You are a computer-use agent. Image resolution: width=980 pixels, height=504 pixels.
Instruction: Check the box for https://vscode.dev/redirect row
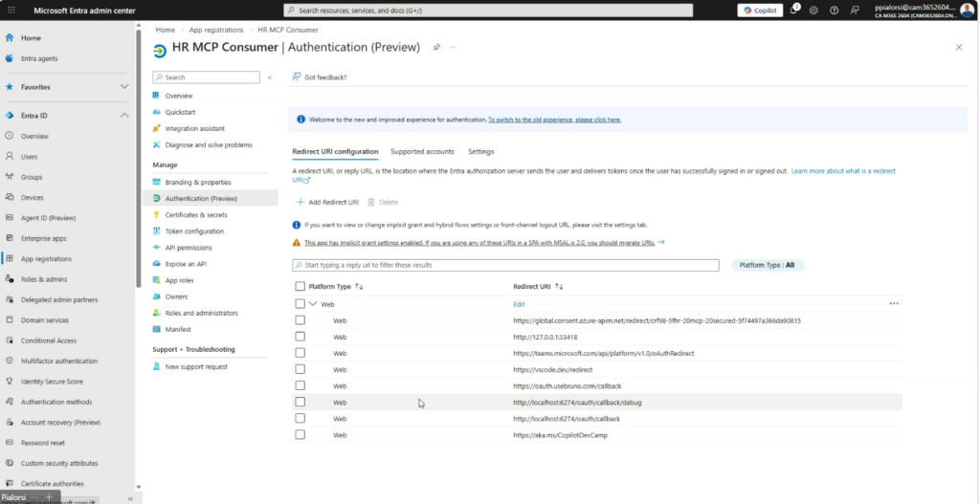[301, 369]
